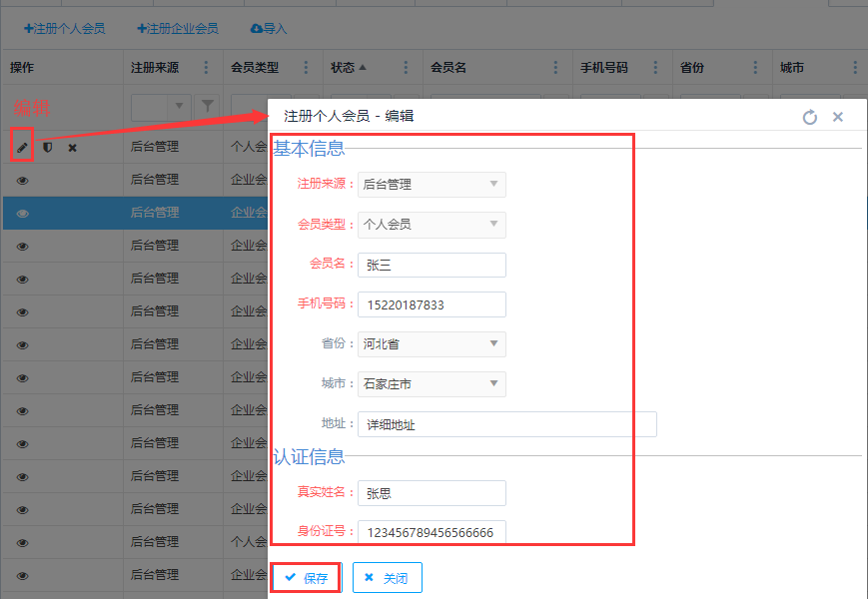Click eye view icon in highlighted blue row

click(x=22, y=214)
